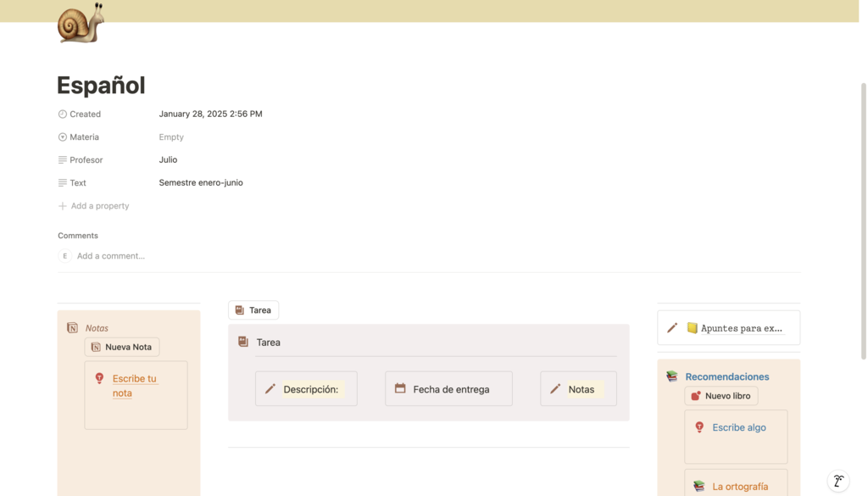The height and width of the screenshot is (496, 868).
Task: Click the created date January 28, 2025 2:56 PM
Action: click(x=210, y=114)
